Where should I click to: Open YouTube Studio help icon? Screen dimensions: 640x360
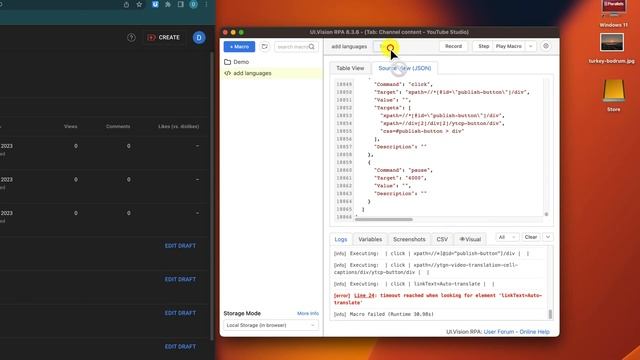[131, 38]
